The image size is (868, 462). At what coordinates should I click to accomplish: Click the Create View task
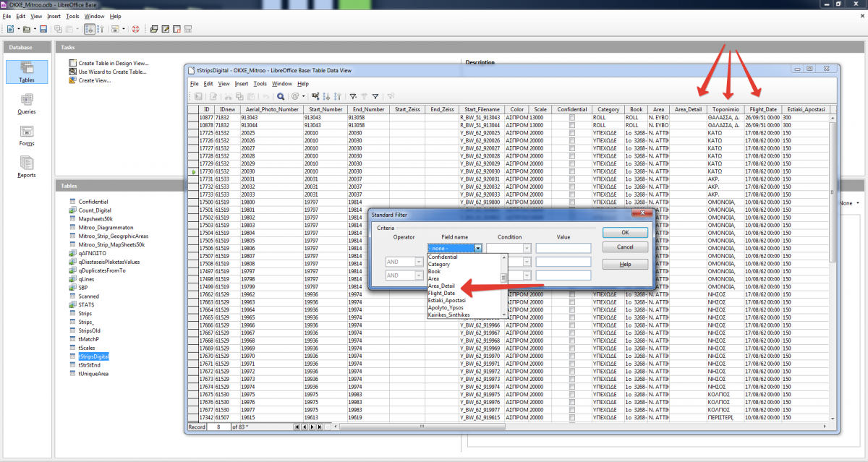coord(94,80)
